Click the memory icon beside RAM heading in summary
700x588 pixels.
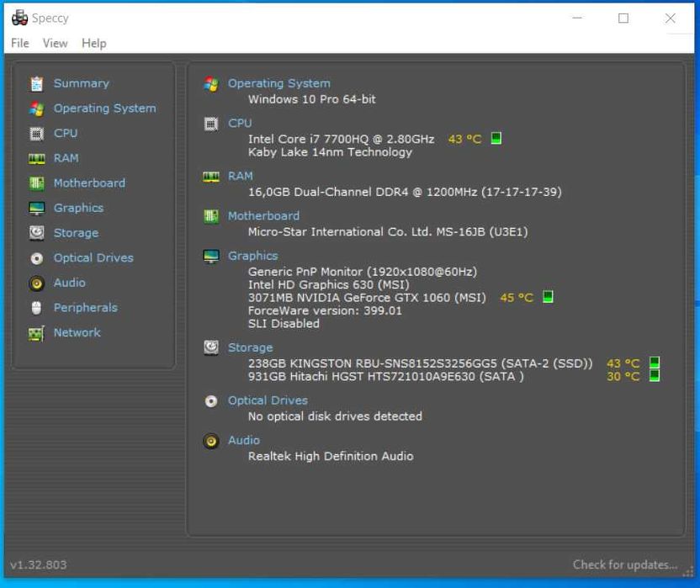coord(211,177)
